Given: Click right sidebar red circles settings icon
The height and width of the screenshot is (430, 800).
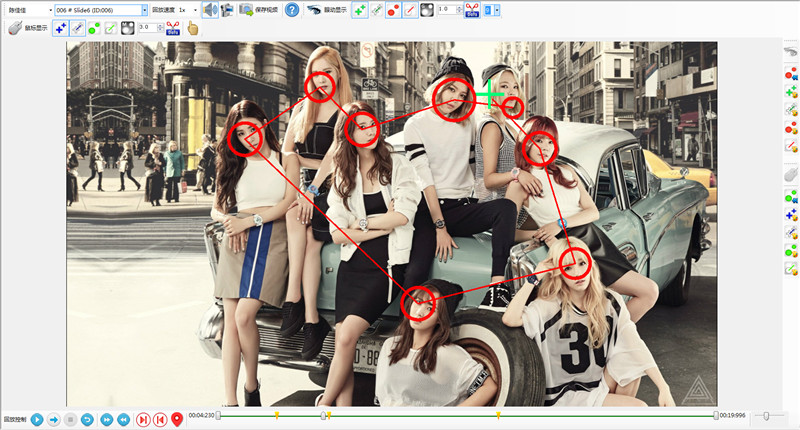Looking at the screenshot, I should [791, 128].
